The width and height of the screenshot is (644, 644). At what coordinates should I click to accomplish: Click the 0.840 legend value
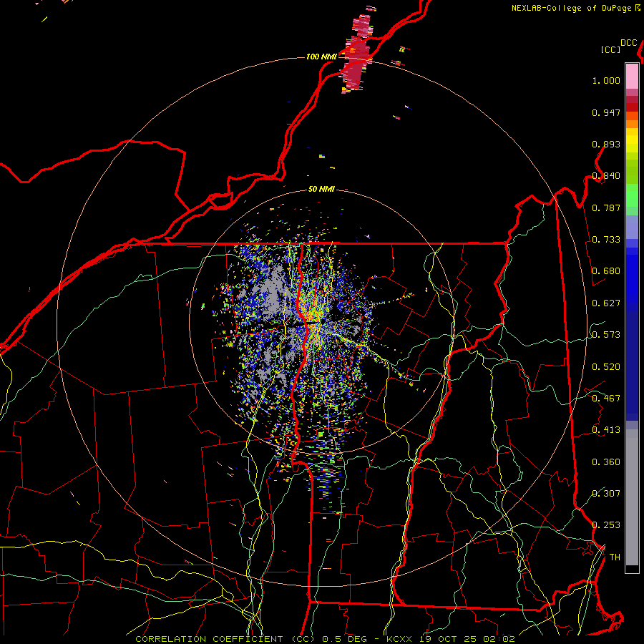(606, 176)
